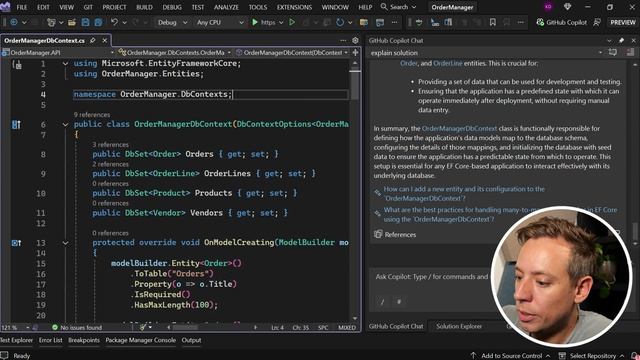This screenshot has height=360, width=640.
Task: Pin the OrderManagerDbContext.cs tab
Action: pos(93,40)
